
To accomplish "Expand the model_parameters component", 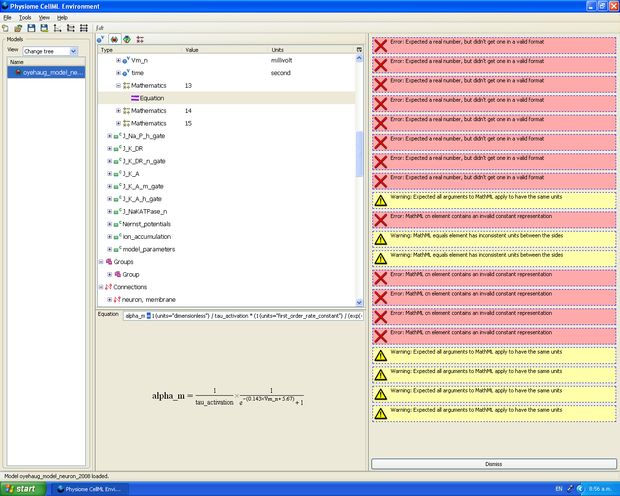I will [x=110, y=250].
